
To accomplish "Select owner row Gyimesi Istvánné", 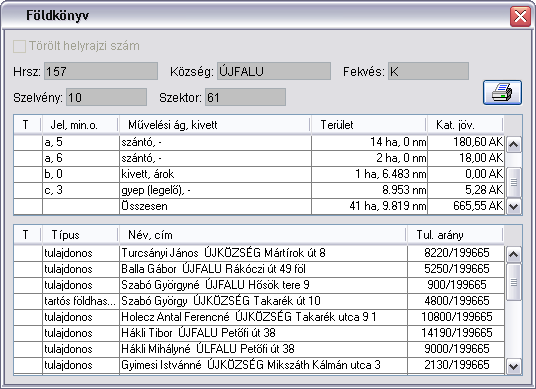I will [x=259, y=365].
